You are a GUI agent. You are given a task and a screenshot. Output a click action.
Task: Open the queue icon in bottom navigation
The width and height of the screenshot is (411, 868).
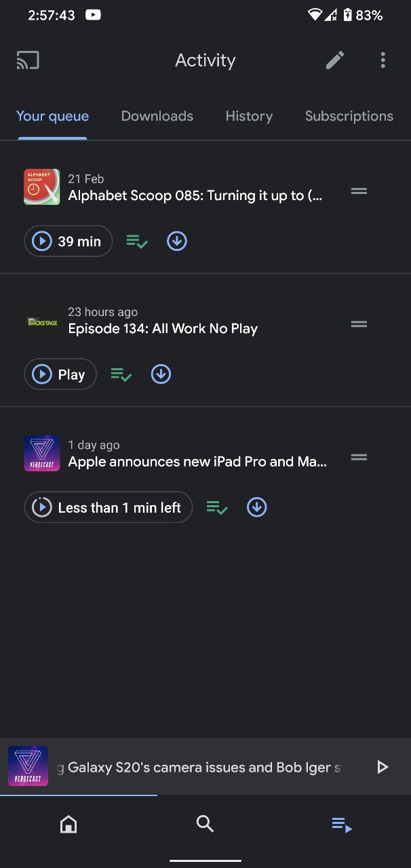[x=341, y=824]
